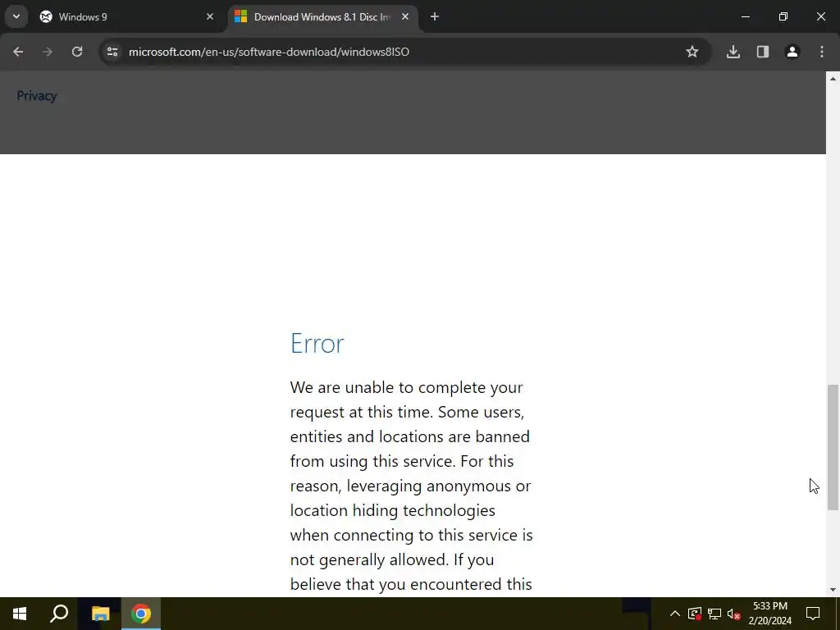
Task: Open a new browser tab
Action: (435, 16)
